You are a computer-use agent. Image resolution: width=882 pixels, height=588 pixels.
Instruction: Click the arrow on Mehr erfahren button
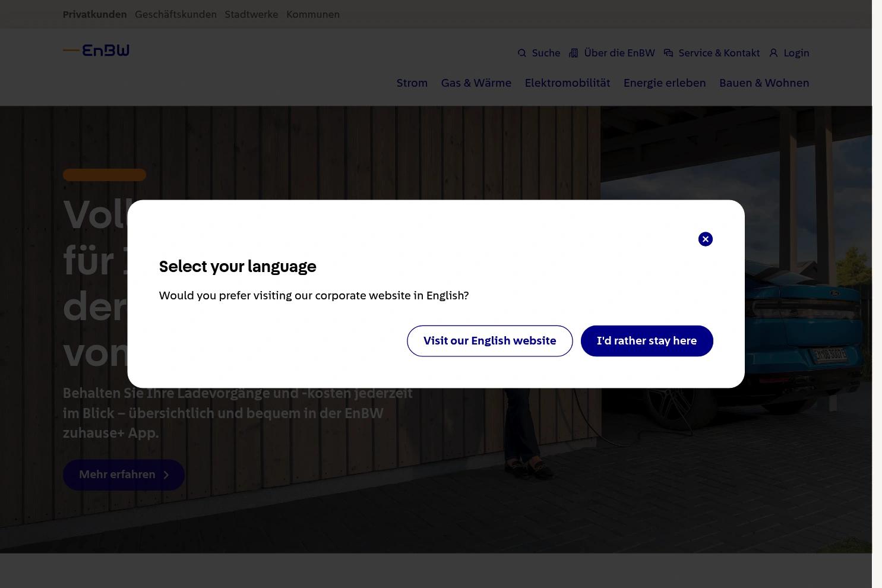(x=166, y=475)
